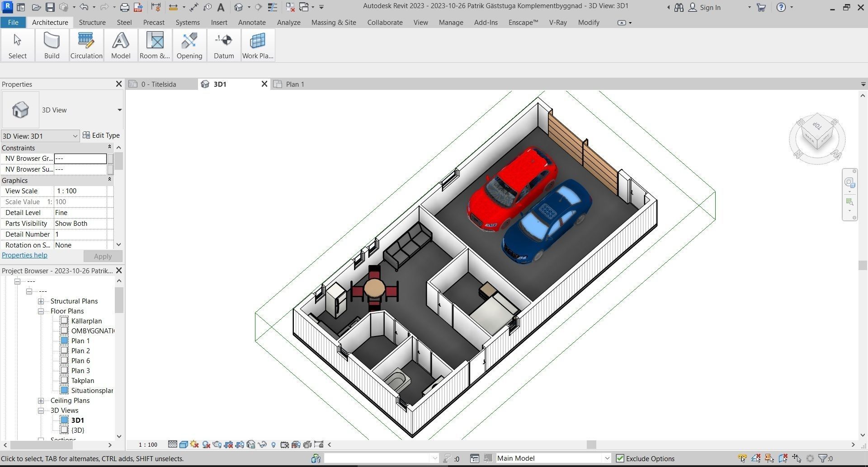This screenshot has width=868, height=467.
Task: Open the Work Plane panel
Action: pos(258,45)
